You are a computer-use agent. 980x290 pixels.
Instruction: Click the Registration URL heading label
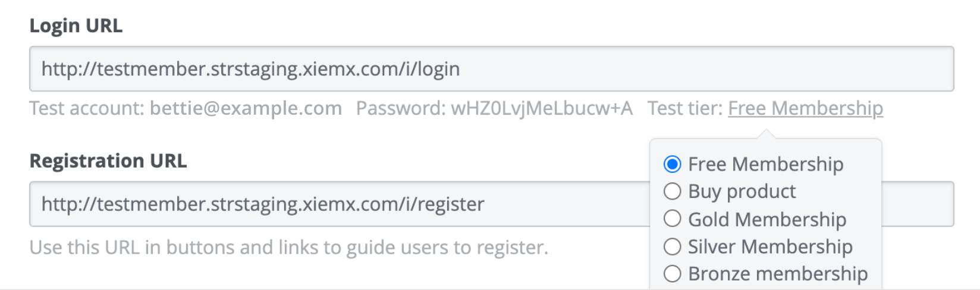108,160
